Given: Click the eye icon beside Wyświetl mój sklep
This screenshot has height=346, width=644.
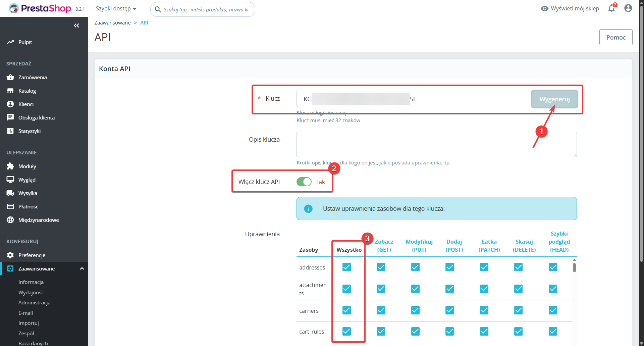Looking at the screenshot, I should [544, 8].
